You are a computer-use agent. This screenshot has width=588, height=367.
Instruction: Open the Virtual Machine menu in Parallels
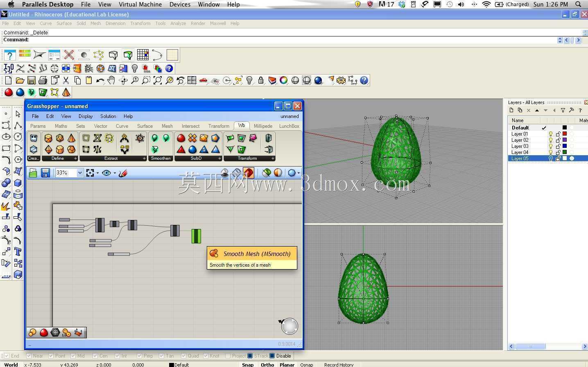[140, 5]
